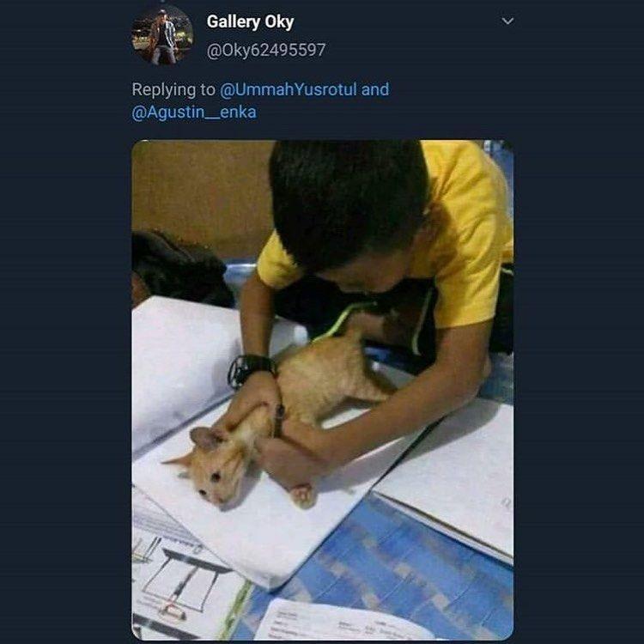Open the tweet options chevron menu
The image size is (644, 644).
pos(507,21)
